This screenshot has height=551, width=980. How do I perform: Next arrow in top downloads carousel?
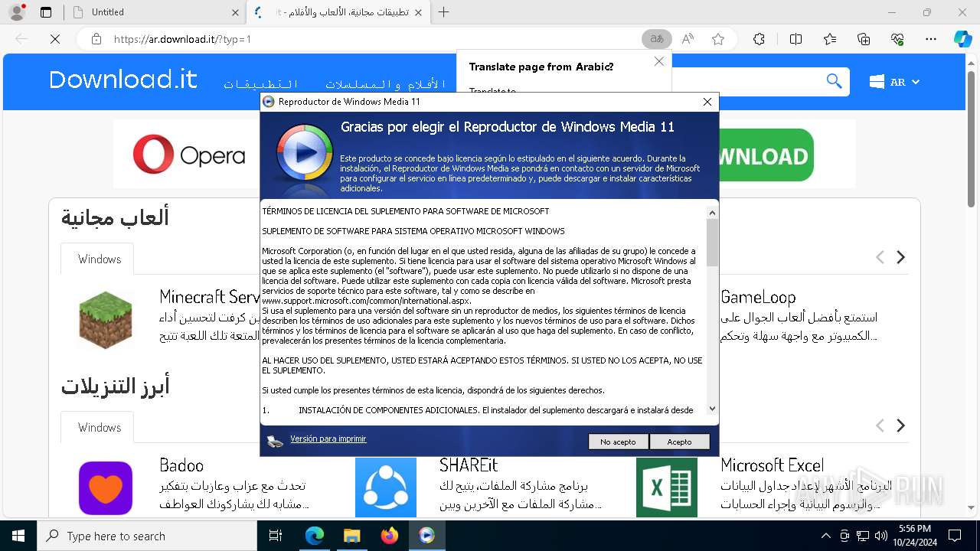[901, 425]
